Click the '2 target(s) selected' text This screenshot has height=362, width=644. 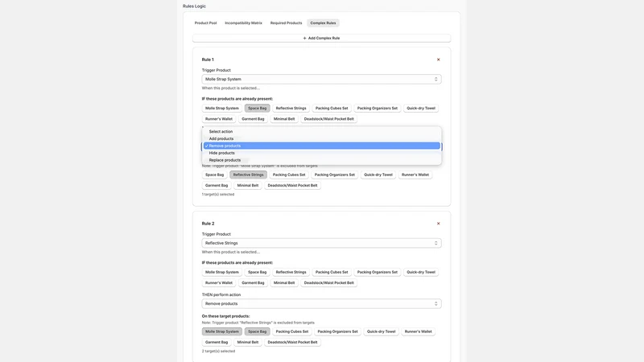[218, 352]
